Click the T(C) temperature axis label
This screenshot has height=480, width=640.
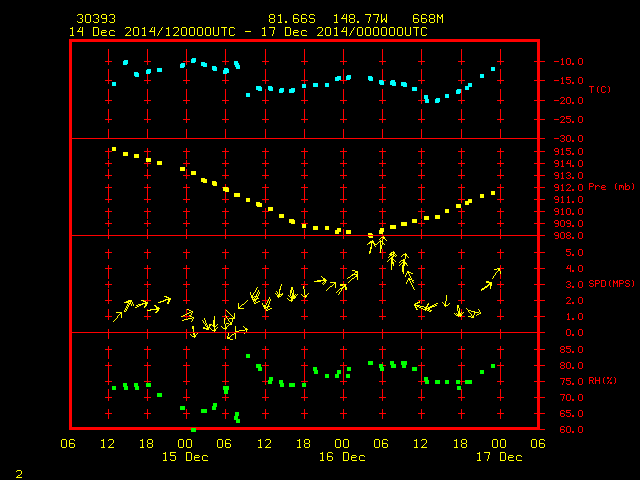click(600, 89)
